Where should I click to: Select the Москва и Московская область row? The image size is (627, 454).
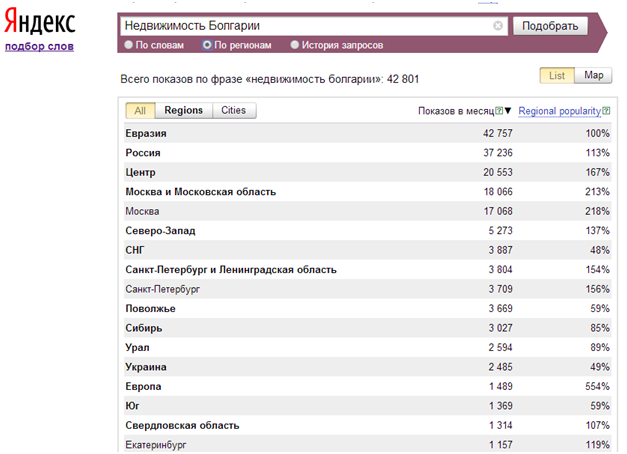tap(367, 192)
